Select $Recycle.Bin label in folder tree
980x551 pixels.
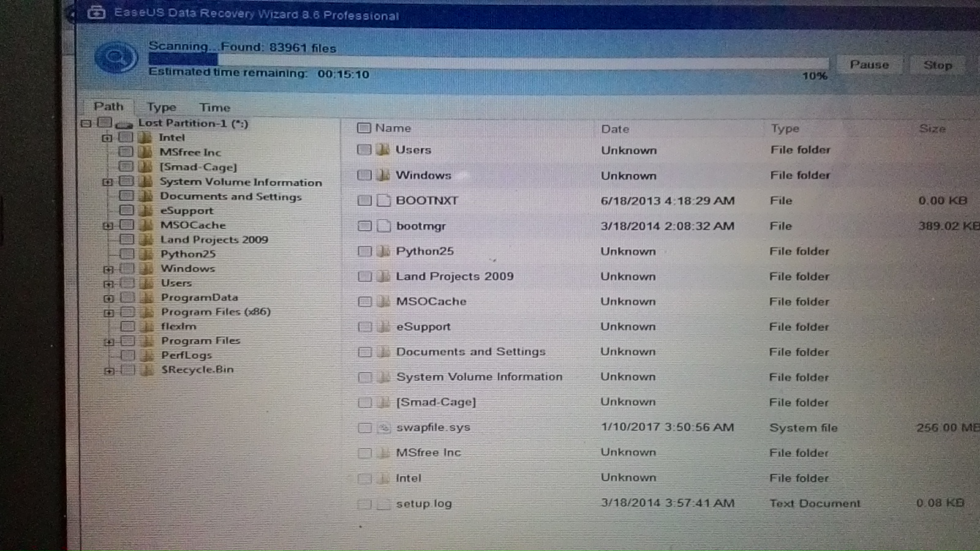coord(197,370)
